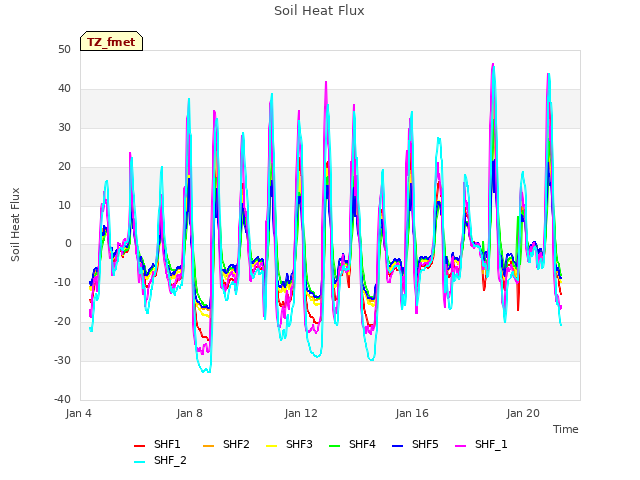Image resolution: width=640 pixels, height=480 pixels.
Task: Toggle the SHF4 series legend entry
Action: pos(352,444)
